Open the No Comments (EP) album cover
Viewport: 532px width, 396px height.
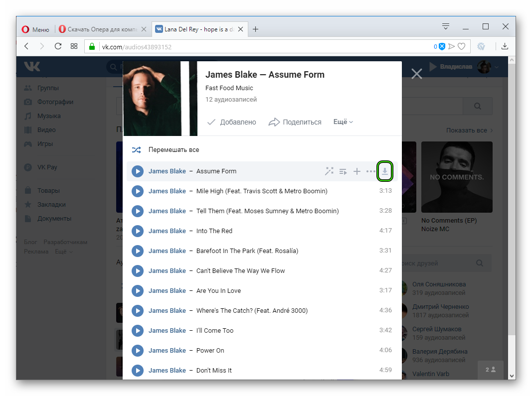click(x=457, y=177)
